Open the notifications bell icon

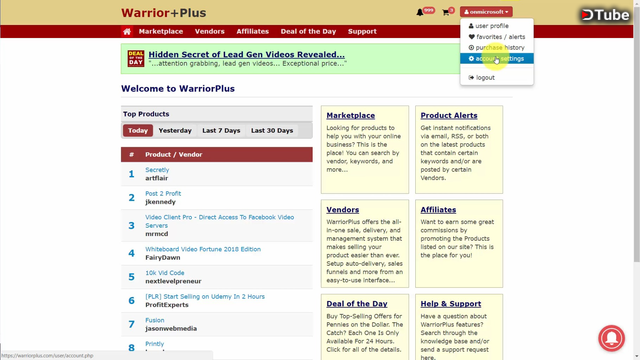pos(420,13)
